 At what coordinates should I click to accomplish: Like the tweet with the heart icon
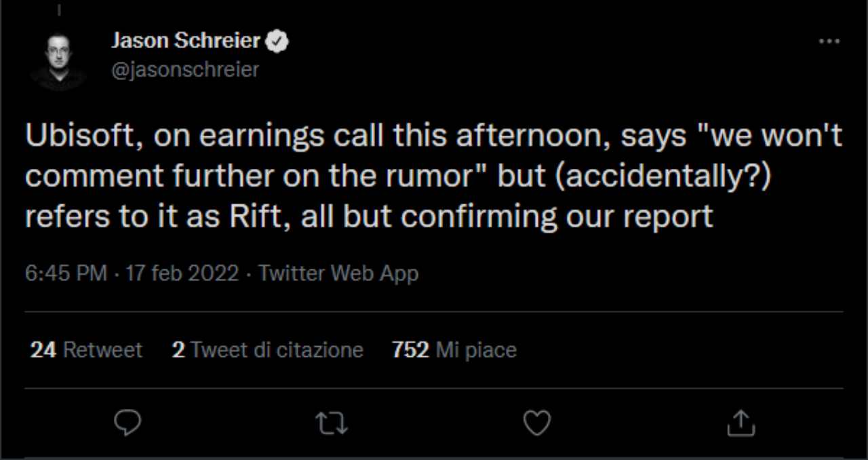(x=537, y=423)
